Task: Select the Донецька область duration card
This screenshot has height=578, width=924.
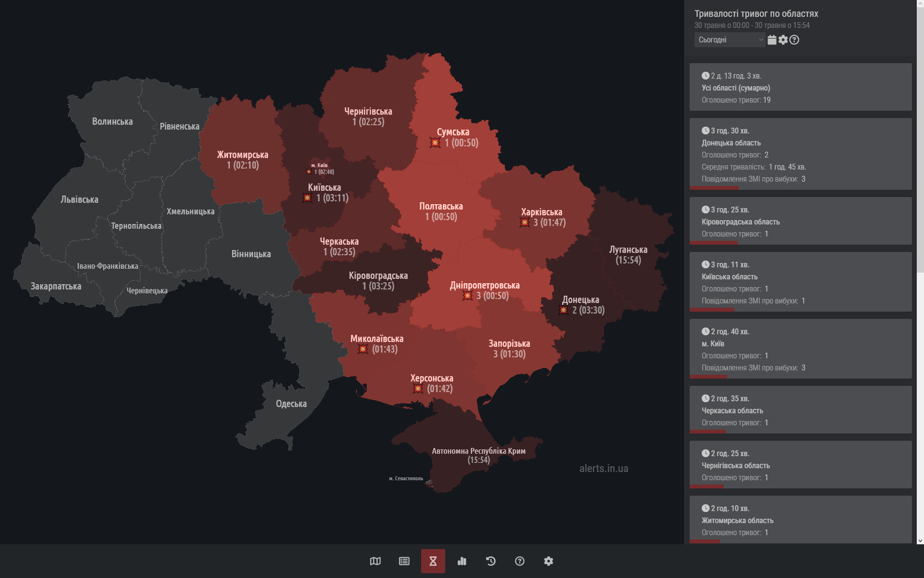Action: pos(800,154)
